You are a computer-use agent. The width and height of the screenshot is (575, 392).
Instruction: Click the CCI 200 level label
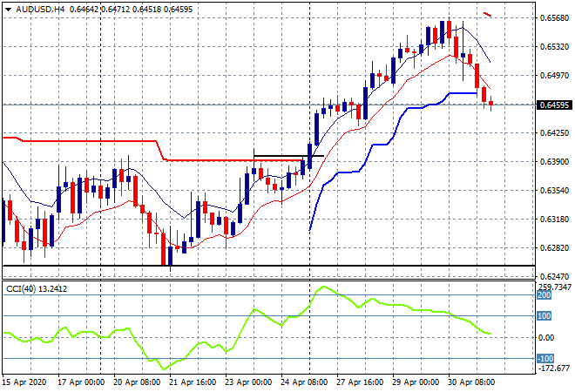click(x=545, y=295)
